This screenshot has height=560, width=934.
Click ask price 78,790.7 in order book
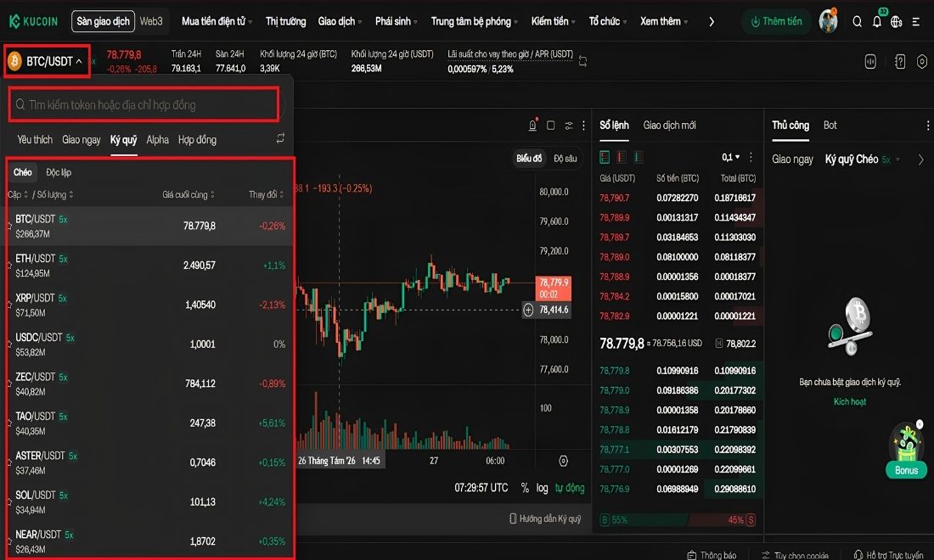click(x=614, y=198)
